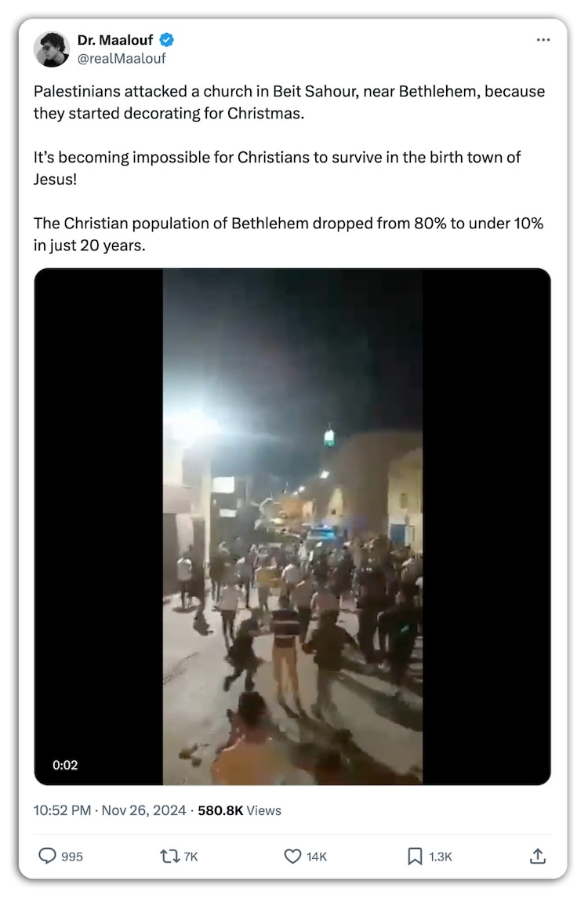This screenshot has width=588, height=899.
Task: Click the 1.3K bookmarks count
Action: point(440,857)
